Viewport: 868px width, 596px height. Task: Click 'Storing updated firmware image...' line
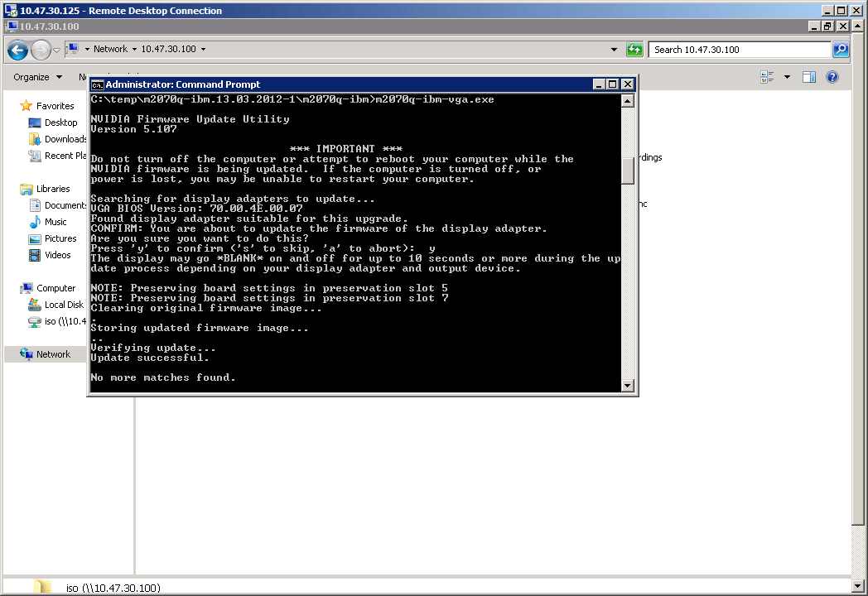click(x=200, y=328)
